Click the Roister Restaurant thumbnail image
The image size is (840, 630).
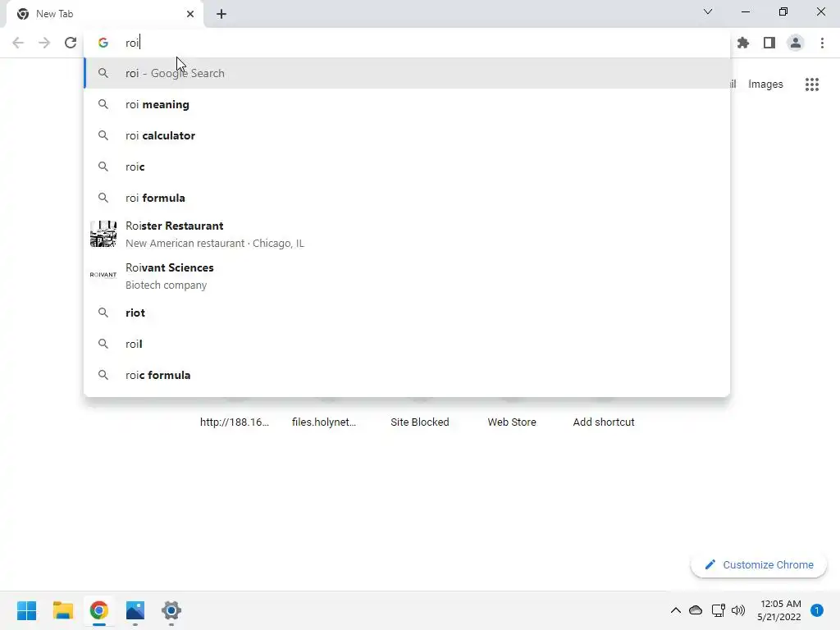(x=103, y=234)
